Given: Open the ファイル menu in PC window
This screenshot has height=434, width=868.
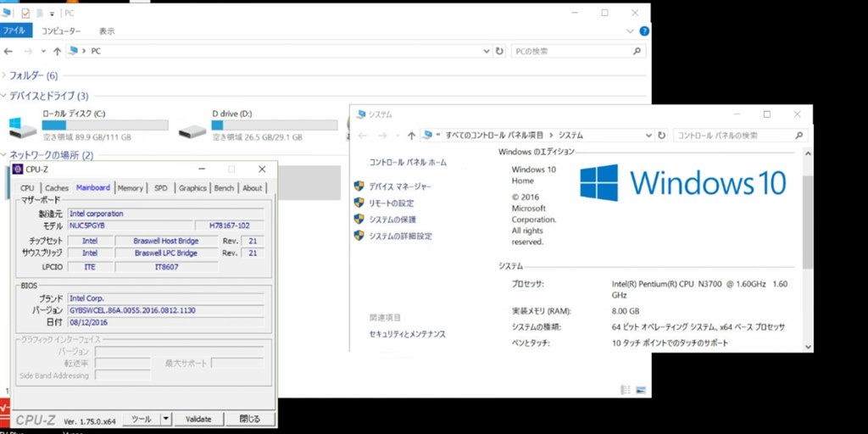Looking at the screenshot, I should [x=15, y=31].
